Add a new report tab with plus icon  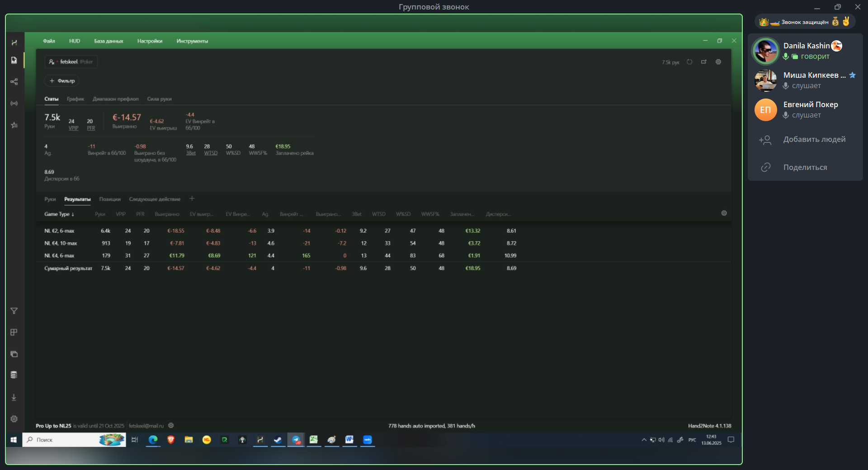(192, 199)
